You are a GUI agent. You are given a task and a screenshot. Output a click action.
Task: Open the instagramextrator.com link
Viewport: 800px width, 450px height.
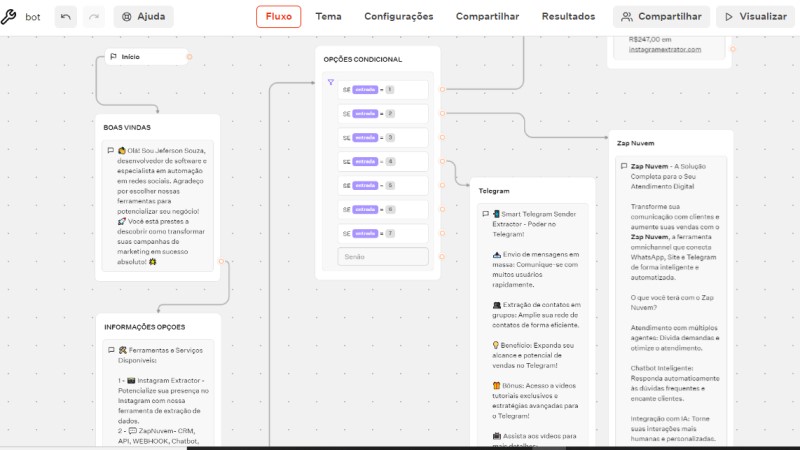[x=665, y=49]
